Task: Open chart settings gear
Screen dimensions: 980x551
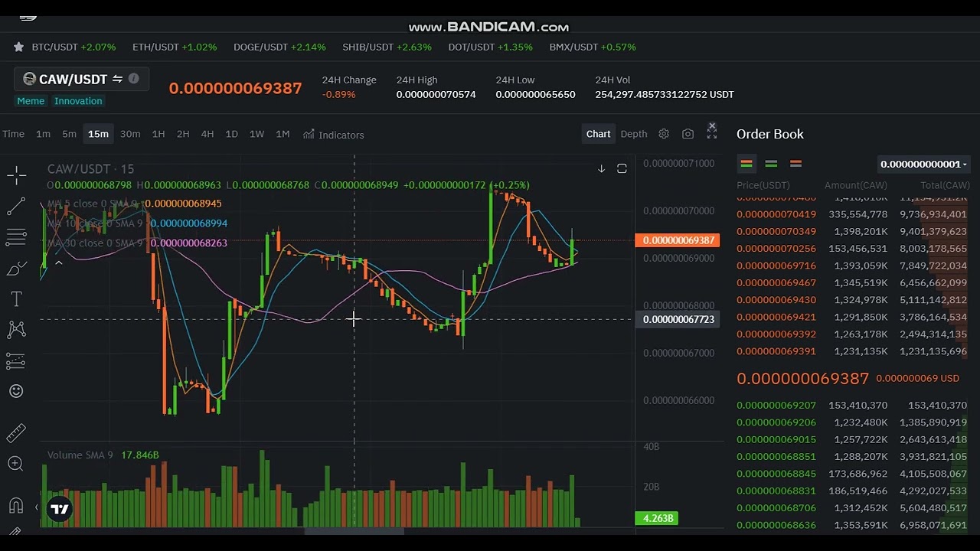Action: [664, 134]
